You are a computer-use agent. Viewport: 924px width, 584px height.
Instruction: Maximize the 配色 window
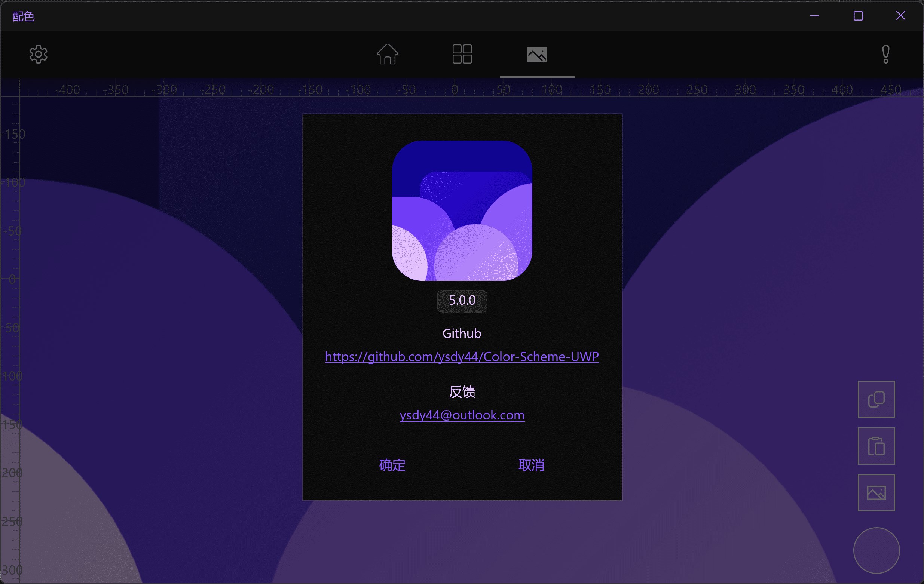coord(858,16)
